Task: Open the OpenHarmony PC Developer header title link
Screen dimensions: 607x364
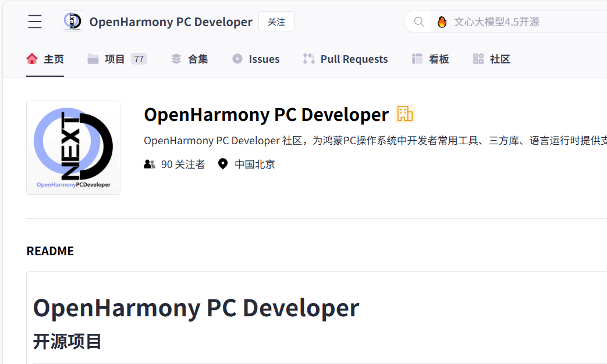Action: 171,22
